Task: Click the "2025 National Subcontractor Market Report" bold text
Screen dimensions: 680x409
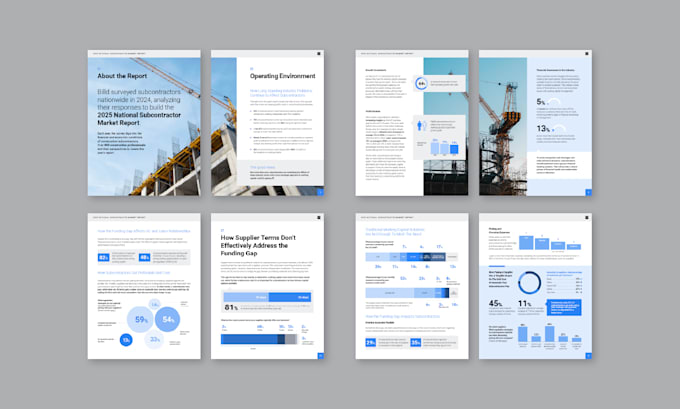Action: [x=139, y=119]
